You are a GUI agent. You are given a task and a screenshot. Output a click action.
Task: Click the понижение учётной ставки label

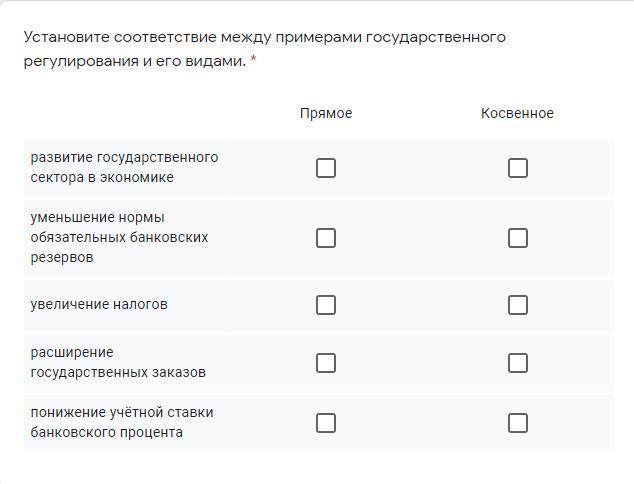pyautogui.click(x=121, y=422)
